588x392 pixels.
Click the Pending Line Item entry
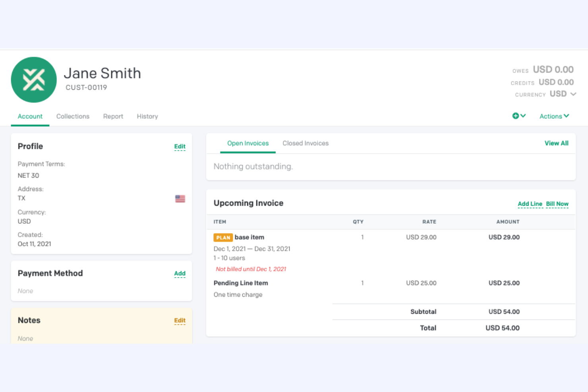click(241, 283)
